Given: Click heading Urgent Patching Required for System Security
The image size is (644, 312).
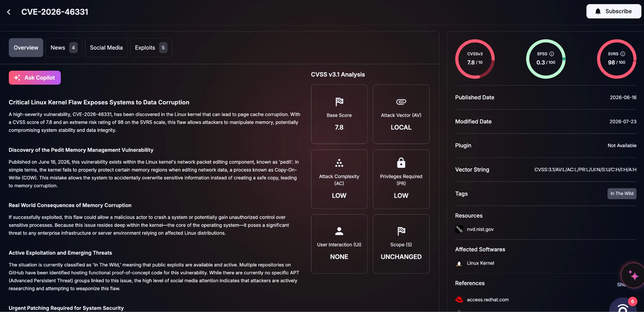Looking at the screenshot, I should click(66, 308).
